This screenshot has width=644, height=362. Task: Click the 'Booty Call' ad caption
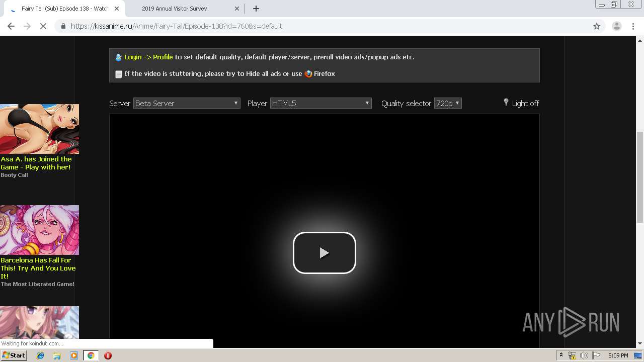point(14,175)
